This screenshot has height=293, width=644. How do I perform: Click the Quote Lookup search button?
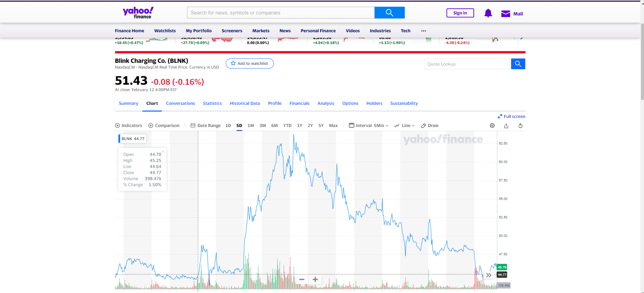pyautogui.click(x=518, y=64)
